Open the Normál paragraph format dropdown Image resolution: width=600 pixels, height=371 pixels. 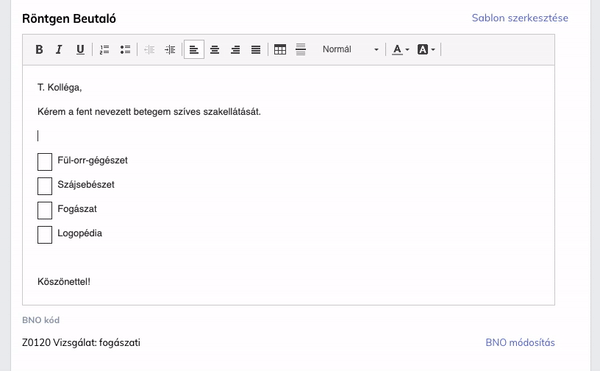(350, 49)
